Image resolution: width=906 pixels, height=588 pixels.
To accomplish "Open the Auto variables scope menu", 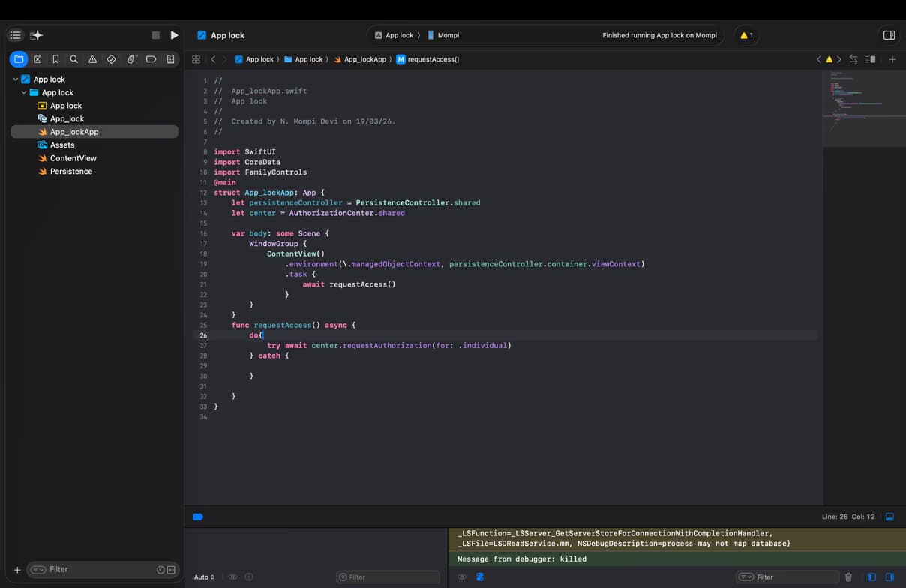I will coord(204,577).
